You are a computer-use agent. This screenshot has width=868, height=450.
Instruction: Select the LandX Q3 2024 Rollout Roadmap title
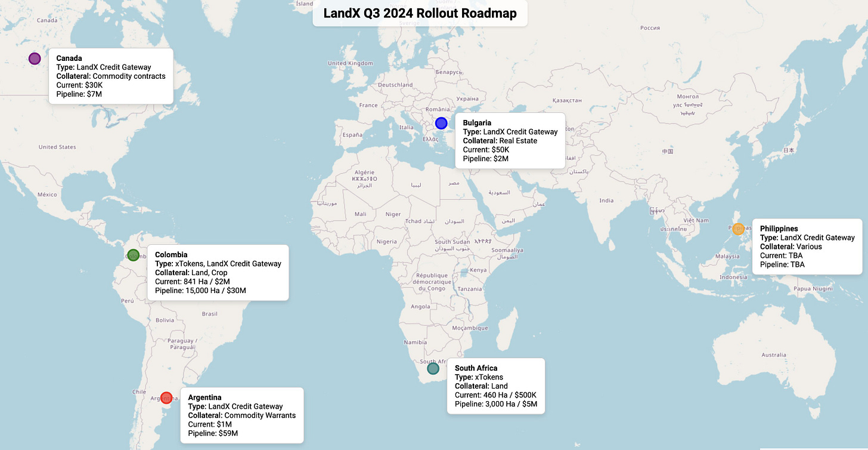click(420, 13)
